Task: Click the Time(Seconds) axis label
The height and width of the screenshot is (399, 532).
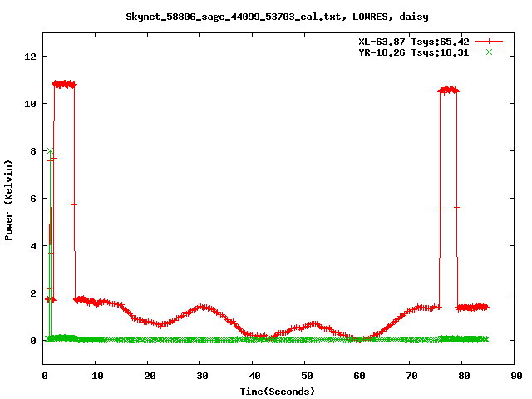Action: [x=278, y=392]
